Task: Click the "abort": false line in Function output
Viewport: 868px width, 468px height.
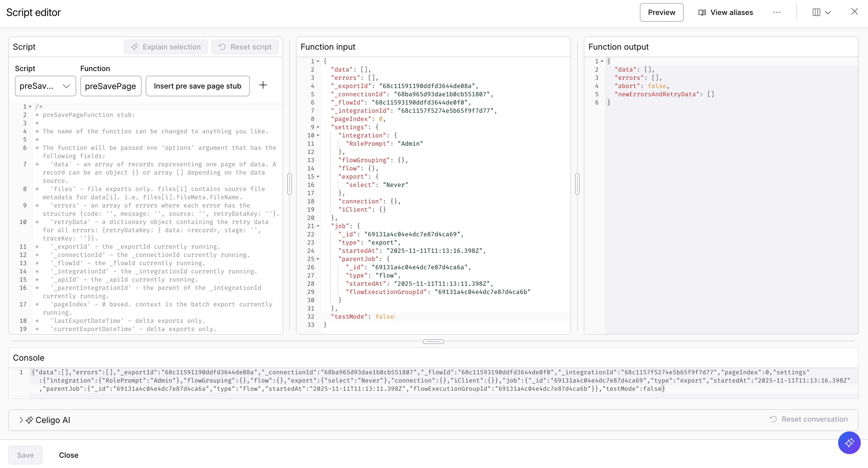Action: point(642,86)
